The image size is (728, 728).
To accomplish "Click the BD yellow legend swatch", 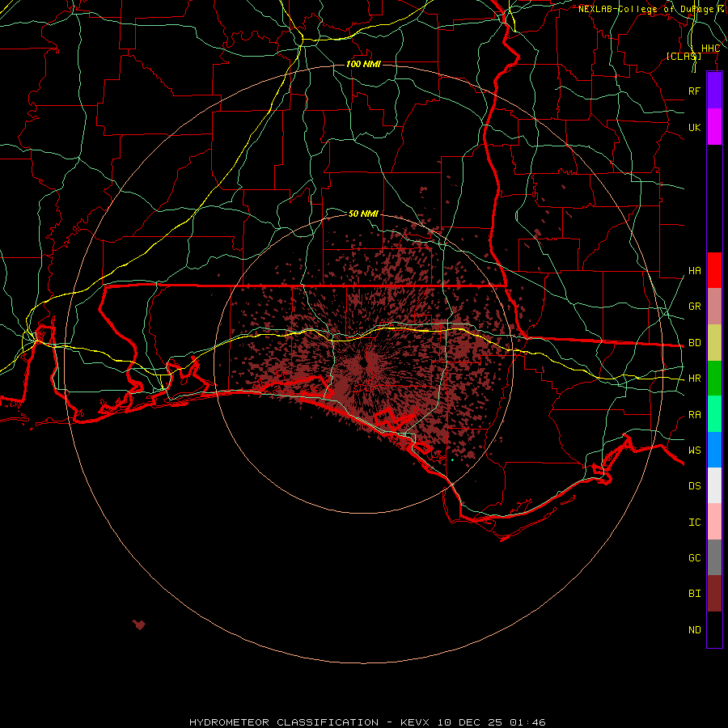I will click(x=714, y=343).
